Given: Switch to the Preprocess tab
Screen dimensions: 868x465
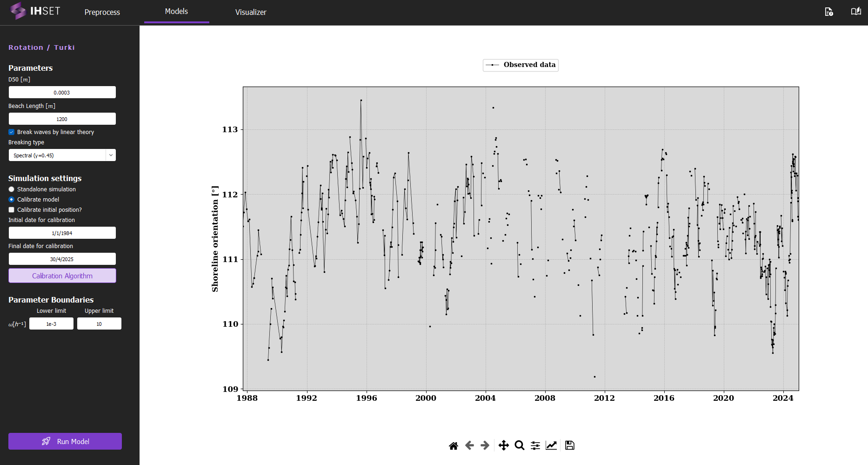Looking at the screenshot, I should 102,12.
